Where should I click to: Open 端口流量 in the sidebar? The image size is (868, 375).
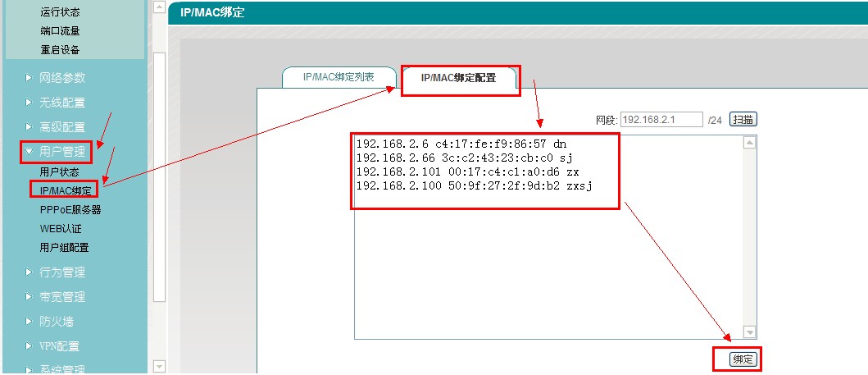click(x=60, y=31)
